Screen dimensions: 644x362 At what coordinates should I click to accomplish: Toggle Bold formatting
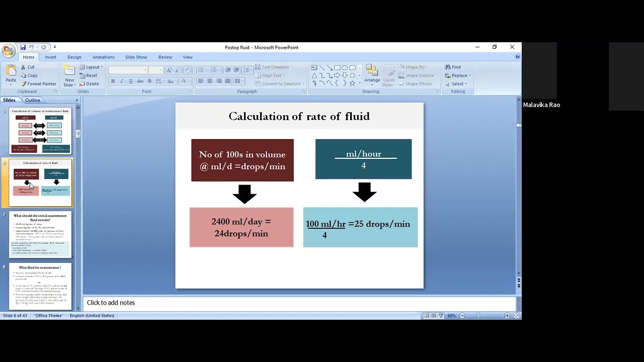click(x=113, y=81)
